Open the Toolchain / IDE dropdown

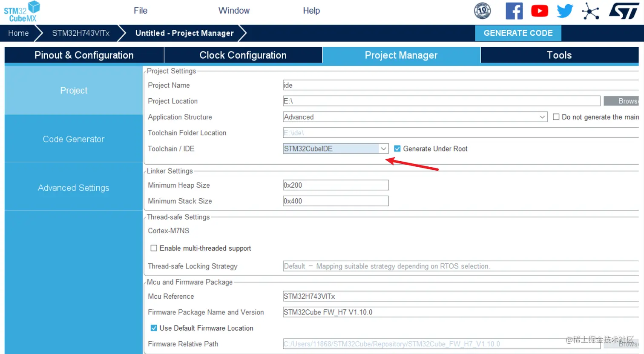point(336,148)
